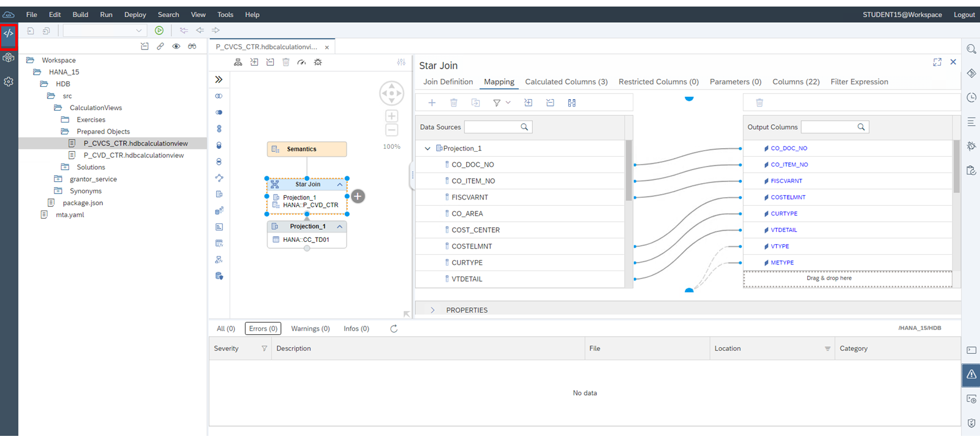Click the pan navigation control on canvas
The image size is (980, 442).
(x=391, y=94)
